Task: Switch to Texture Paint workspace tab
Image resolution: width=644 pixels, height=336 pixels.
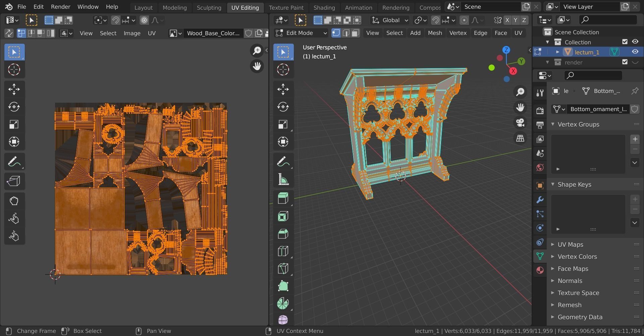Action: pyautogui.click(x=286, y=7)
